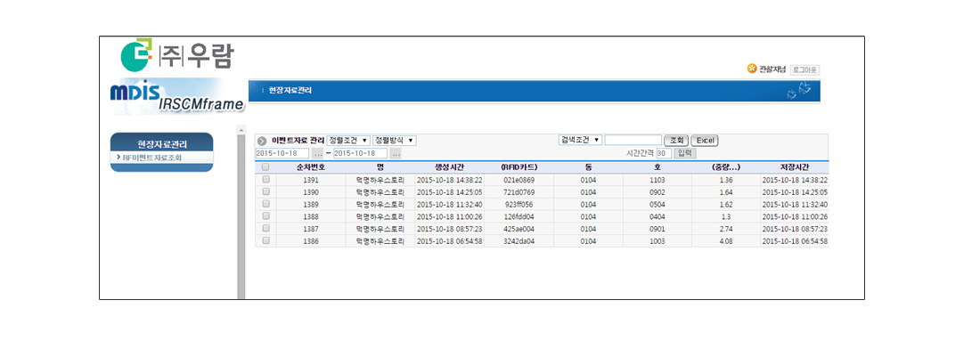Click weight value 4.08
Screen dimensions: 980x341
point(726,240)
